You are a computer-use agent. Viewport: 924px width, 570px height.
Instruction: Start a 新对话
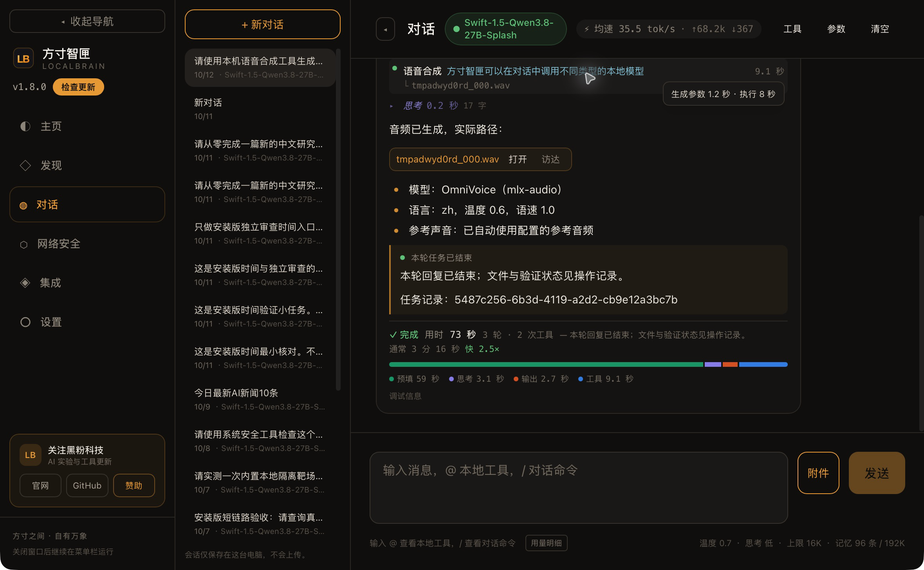pos(262,24)
